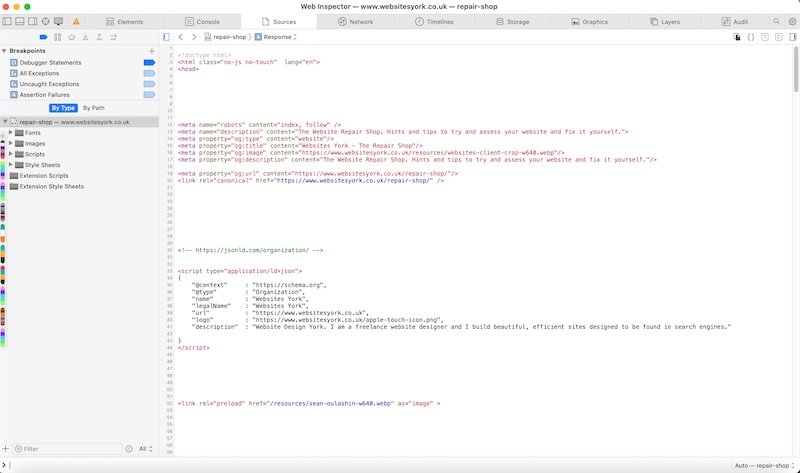Click repair-shop breadcrumb path item
800x473 pixels.
pyautogui.click(x=225, y=37)
